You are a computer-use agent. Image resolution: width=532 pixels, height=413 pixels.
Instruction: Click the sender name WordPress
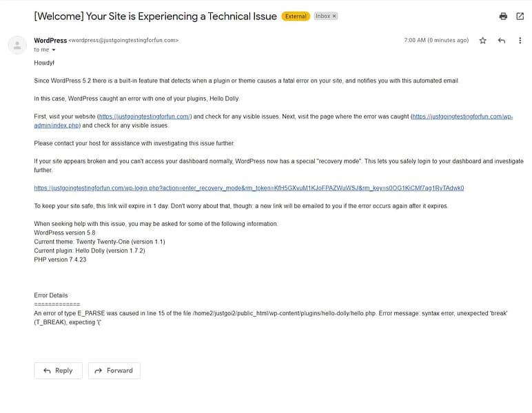(50, 40)
